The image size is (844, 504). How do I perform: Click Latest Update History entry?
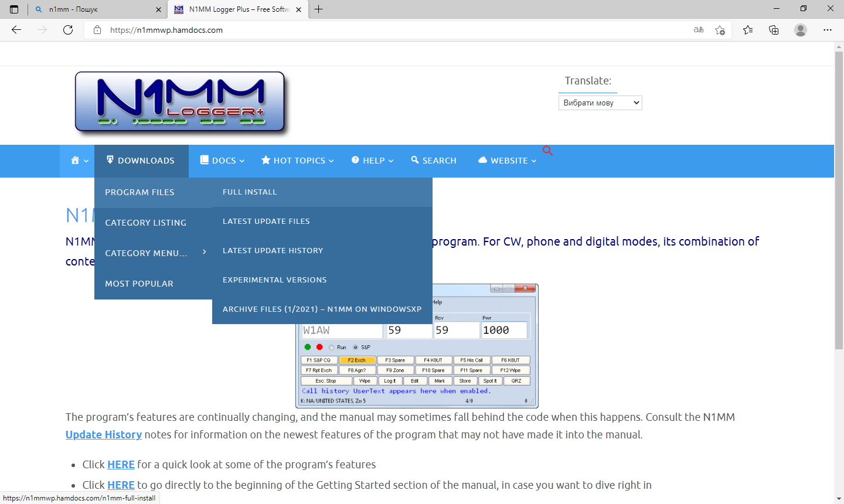(322, 251)
